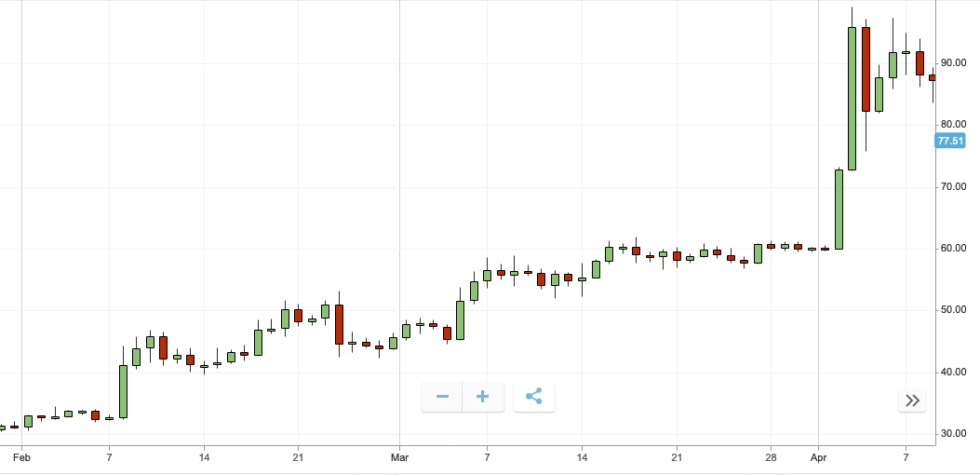Click the 28 date axis label
Viewport: 980px width, 475px height.
click(x=771, y=457)
